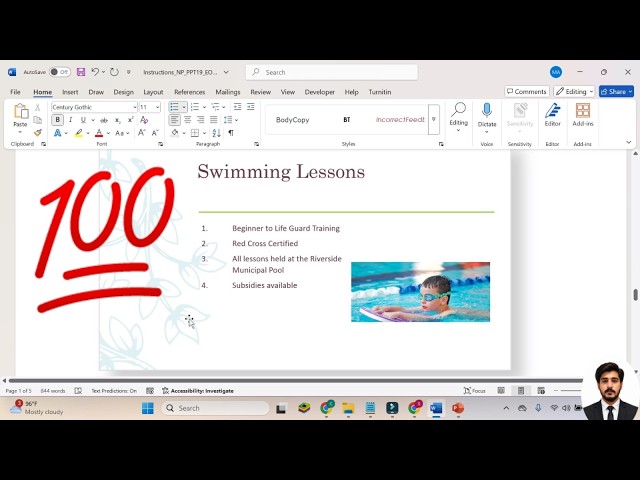
Task: Apply strikethrough formatting
Action: tap(104, 120)
